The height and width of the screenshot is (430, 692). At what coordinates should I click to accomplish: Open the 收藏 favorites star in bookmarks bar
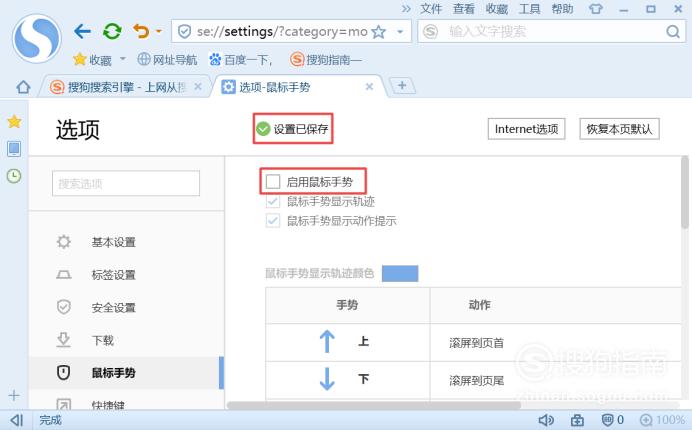click(79, 59)
